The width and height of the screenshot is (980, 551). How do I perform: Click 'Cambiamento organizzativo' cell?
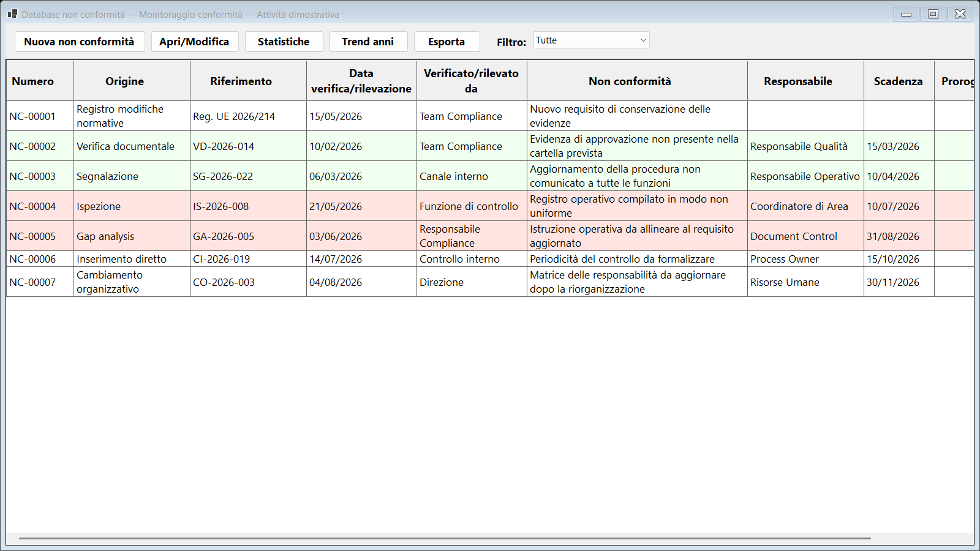point(132,282)
